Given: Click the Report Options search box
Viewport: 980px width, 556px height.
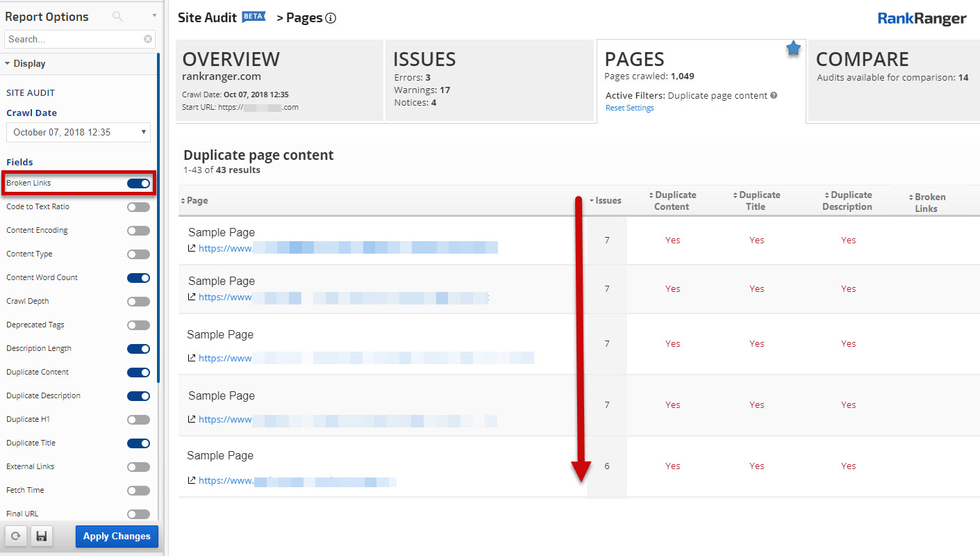Looking at the screenshot, I should pos(73,40).
